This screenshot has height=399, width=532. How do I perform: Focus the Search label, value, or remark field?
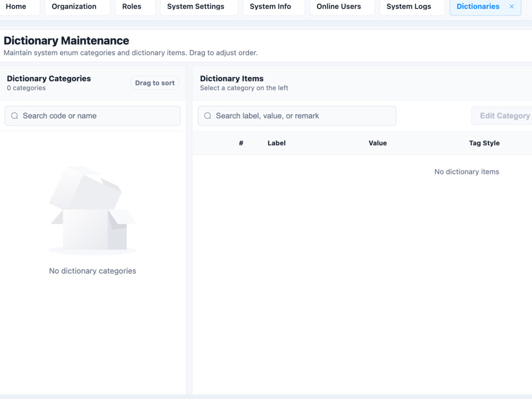pyautogui.click(x=297, y=115)
